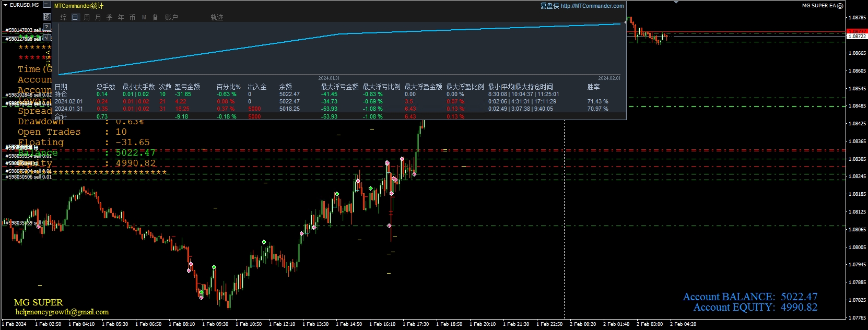Select the 综 summary tab
The image size is (868, 330).
(x=63, y=17)
